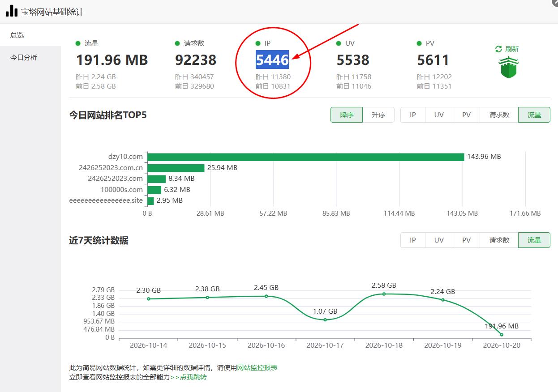Click the green status dot beside 流量

[x=78, y=43]
